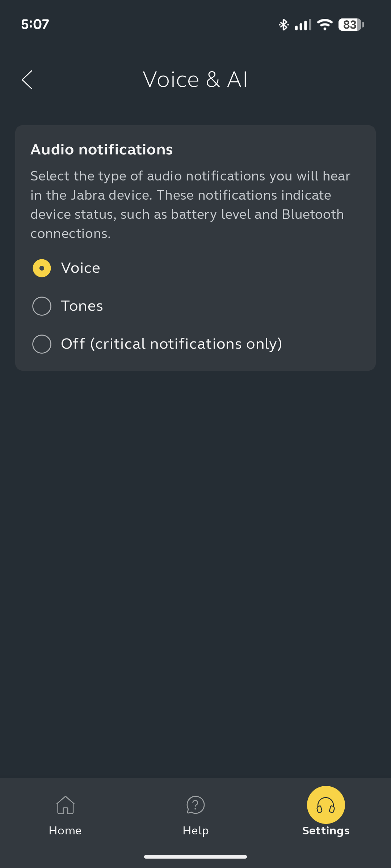The height and width of the screenshot is (868, 391).
Task: Tap the house icon in bottom navigation
Action: pyautogui.click(x=65, y=805)
